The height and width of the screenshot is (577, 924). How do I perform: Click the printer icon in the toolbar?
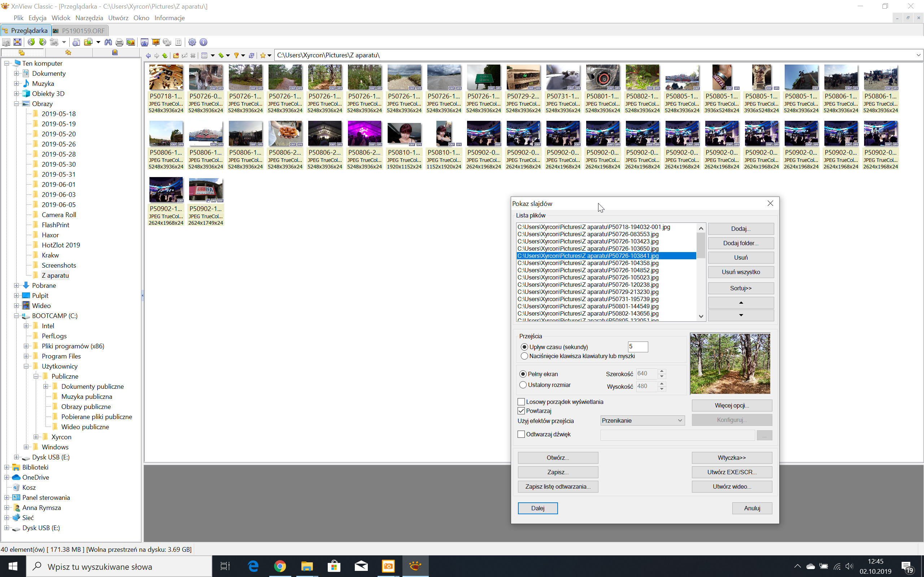(x=119, y=42)
